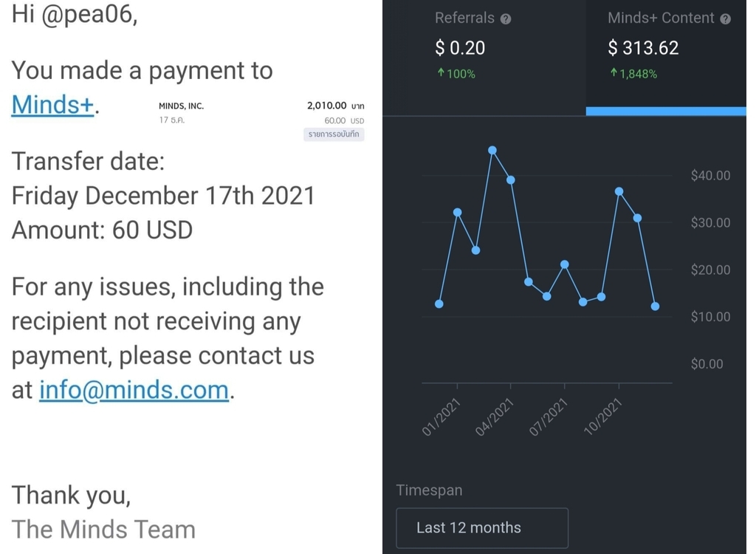This screenshot has height=554, width=756.
Task: Click the highest data point on the chart
Action: [492, 151]
